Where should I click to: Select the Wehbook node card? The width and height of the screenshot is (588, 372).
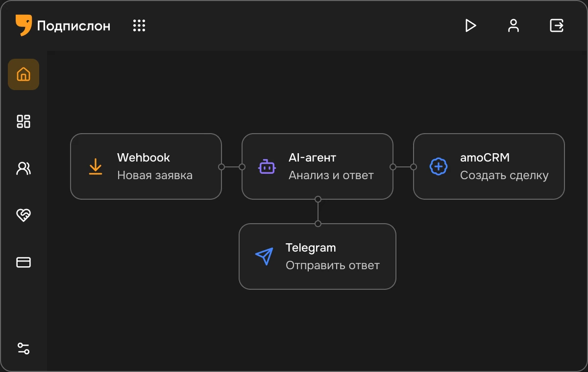[x=146, y=166]
